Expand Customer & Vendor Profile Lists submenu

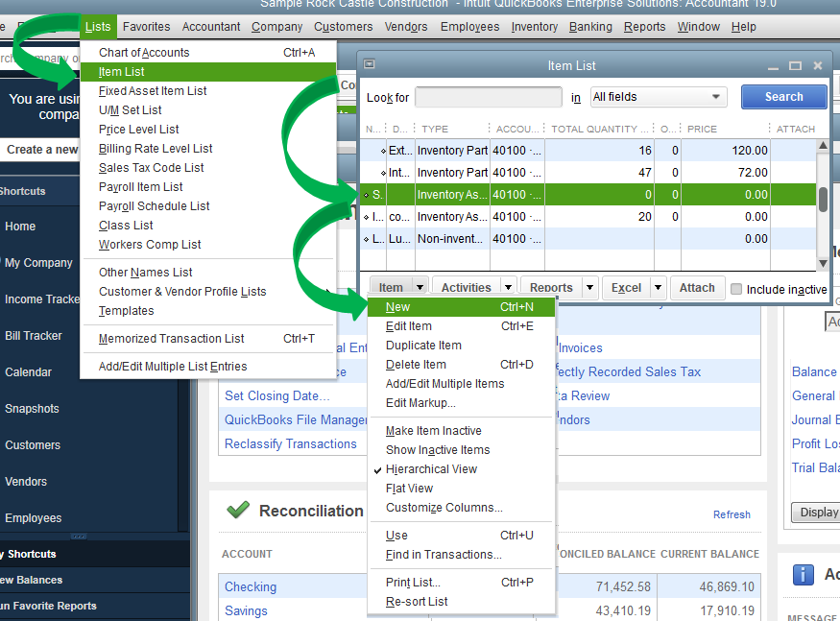pyautogui.click(x=208, y=292)
